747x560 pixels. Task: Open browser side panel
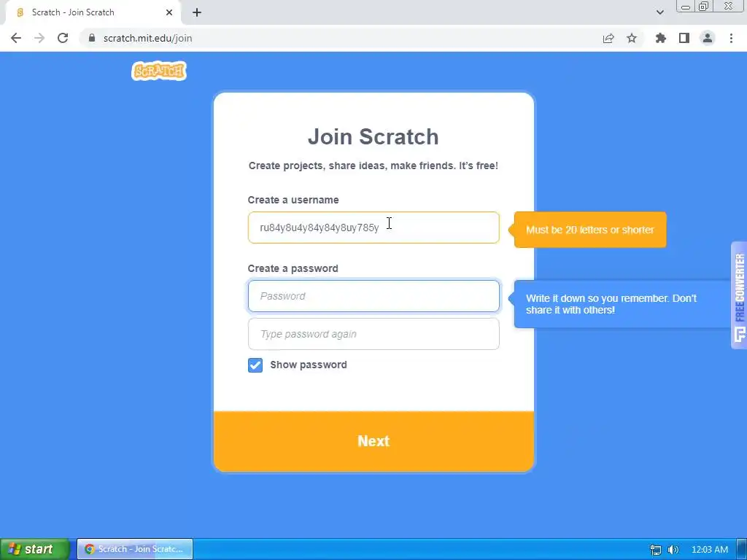coord(684,38)
